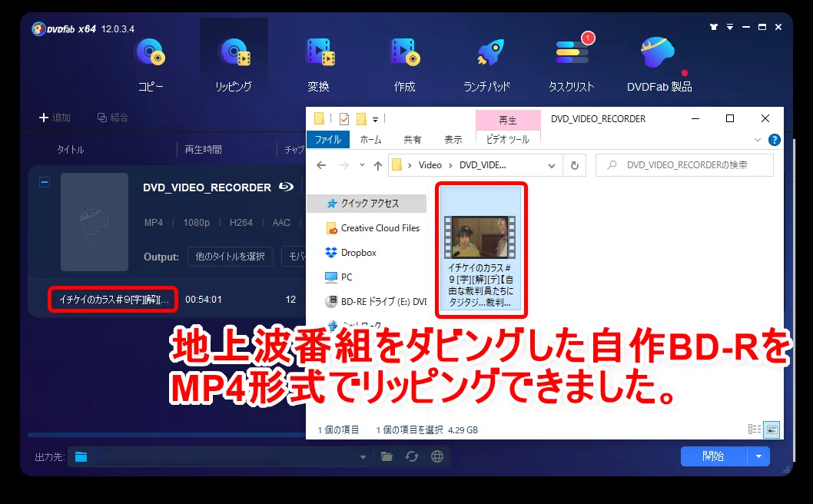Click the Blu-ray disc icon beside DVD_VIDEO_RECORDER
The height and width of the screenshot is (504, 813).
tap(286, 187)
